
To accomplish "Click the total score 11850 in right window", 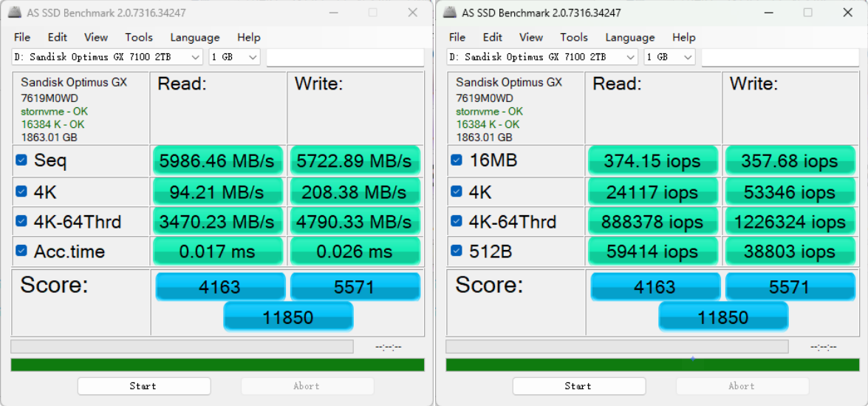I will coord(723,317).
